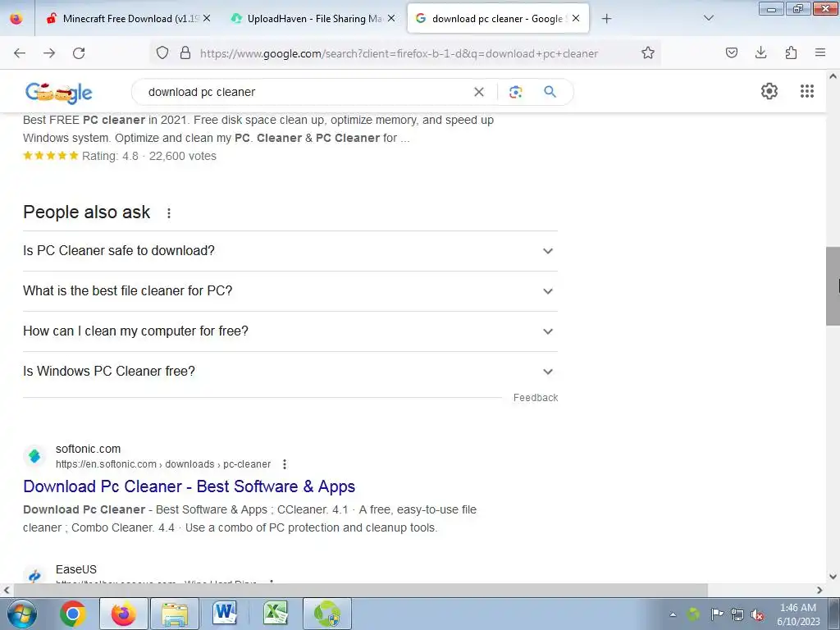840x630 pixels.
Task: Click the en.softonic.com breadcrumb URL
Action: [163, 464]
